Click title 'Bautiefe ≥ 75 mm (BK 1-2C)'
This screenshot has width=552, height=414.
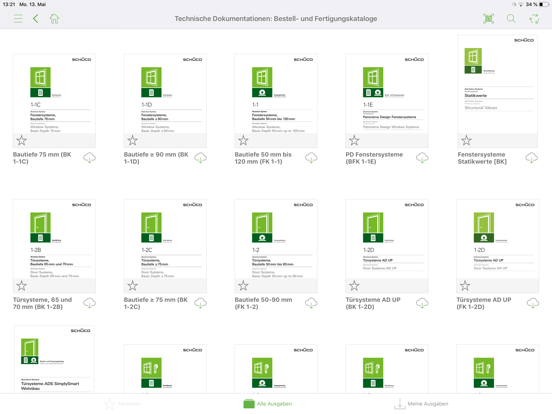(x=156, y=303)
